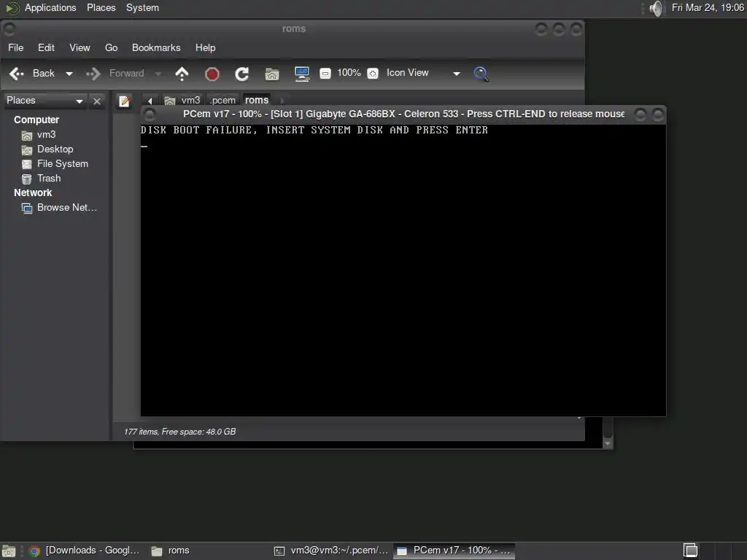Image resolution: width=747 pixels, height=560 pixels.
Task: Click the Back arrow in file manager
Action: click(17, 74)
